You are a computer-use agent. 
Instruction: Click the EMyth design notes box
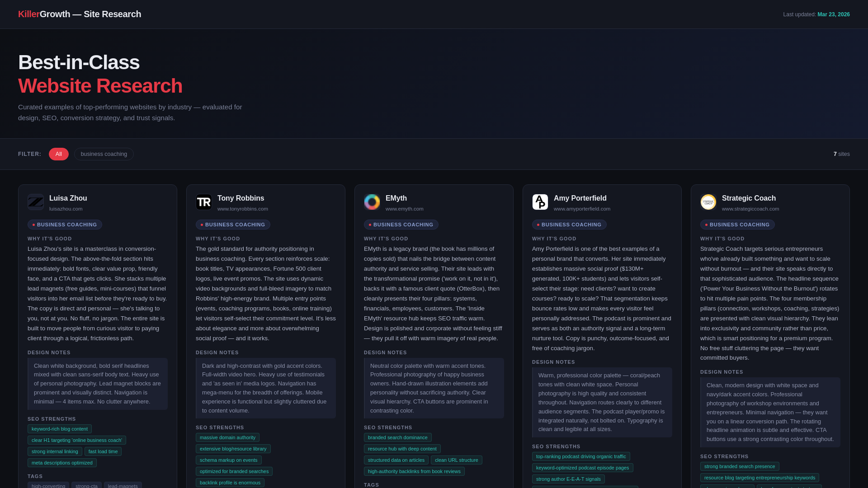tap(434, 388)
